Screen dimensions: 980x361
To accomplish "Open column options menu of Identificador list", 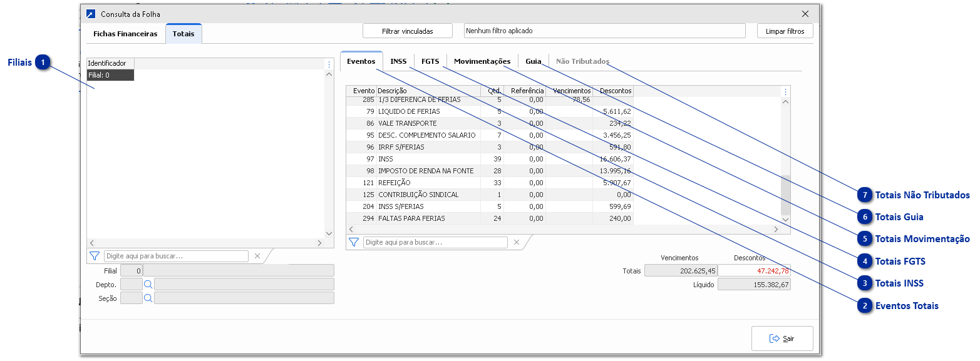I will click(329, 64).
